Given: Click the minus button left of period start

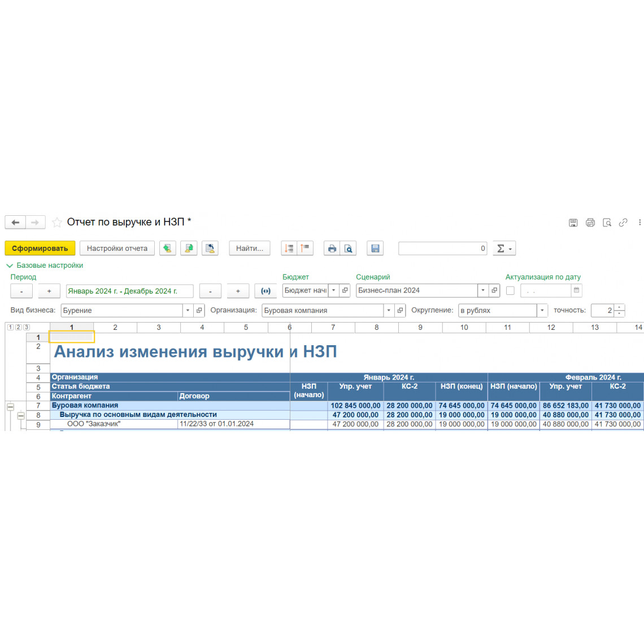Looking at the screenshot, I should point(21,291).
